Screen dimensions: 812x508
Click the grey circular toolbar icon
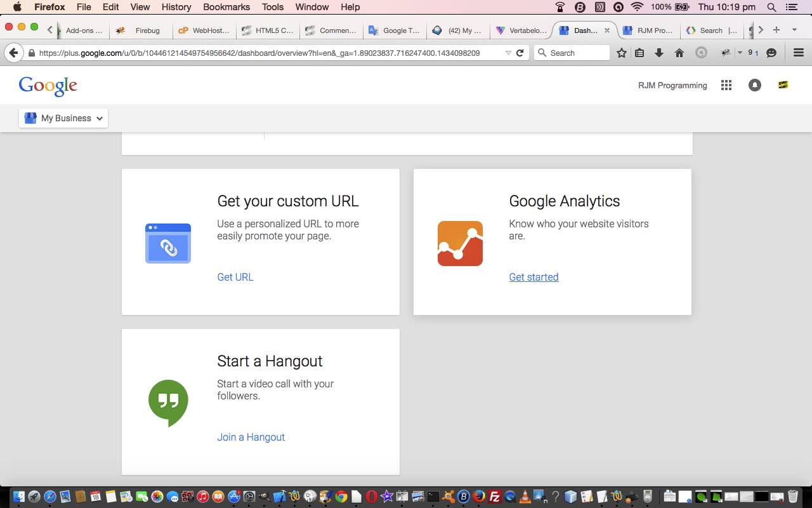point(701,53)
